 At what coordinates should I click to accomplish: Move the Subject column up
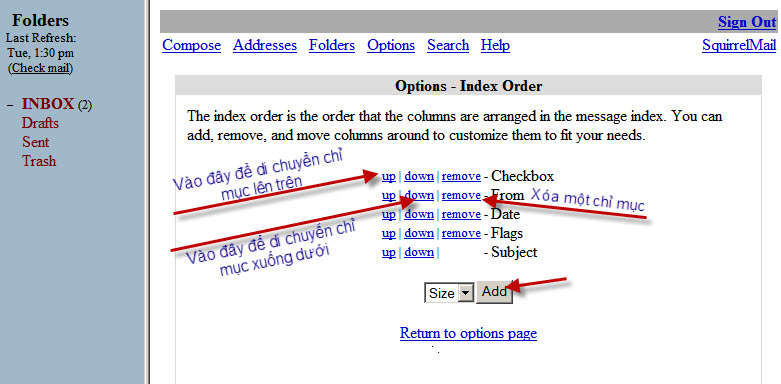point(389,252)
